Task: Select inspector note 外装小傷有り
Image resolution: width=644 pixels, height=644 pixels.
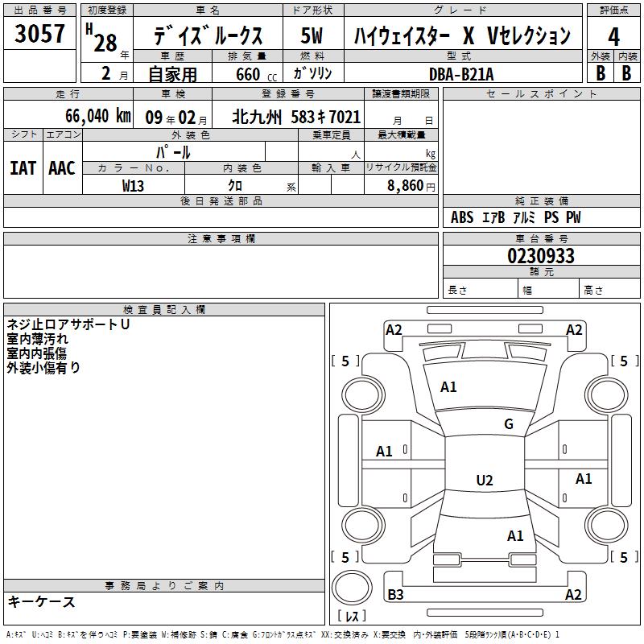Action: coord(43,368)
